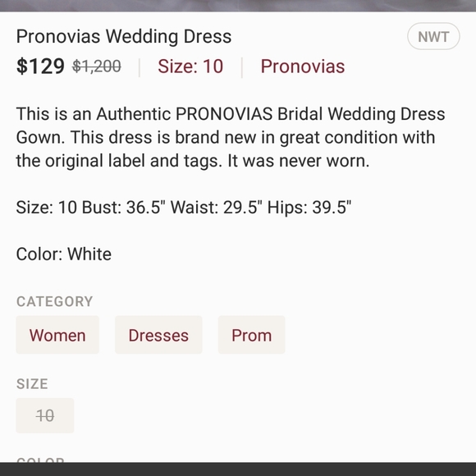476x476 pixels.
Task: Click the word PRONOVIAS in description
Action: pyautogui.click(x=224, y=114)
